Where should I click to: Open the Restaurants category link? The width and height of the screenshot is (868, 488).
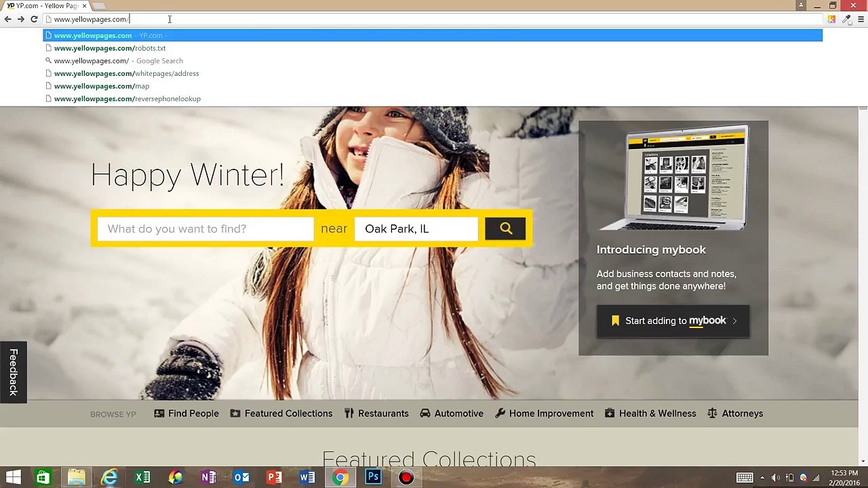376,413
